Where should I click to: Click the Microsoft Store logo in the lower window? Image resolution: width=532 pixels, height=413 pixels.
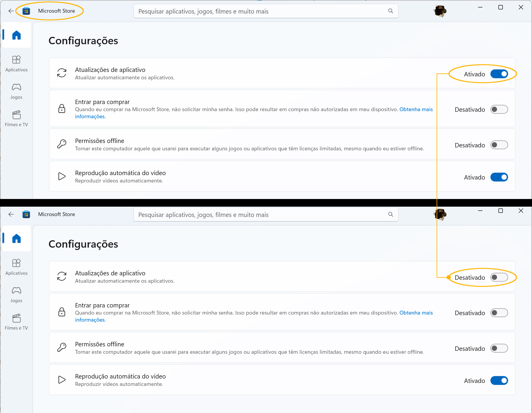26,214
